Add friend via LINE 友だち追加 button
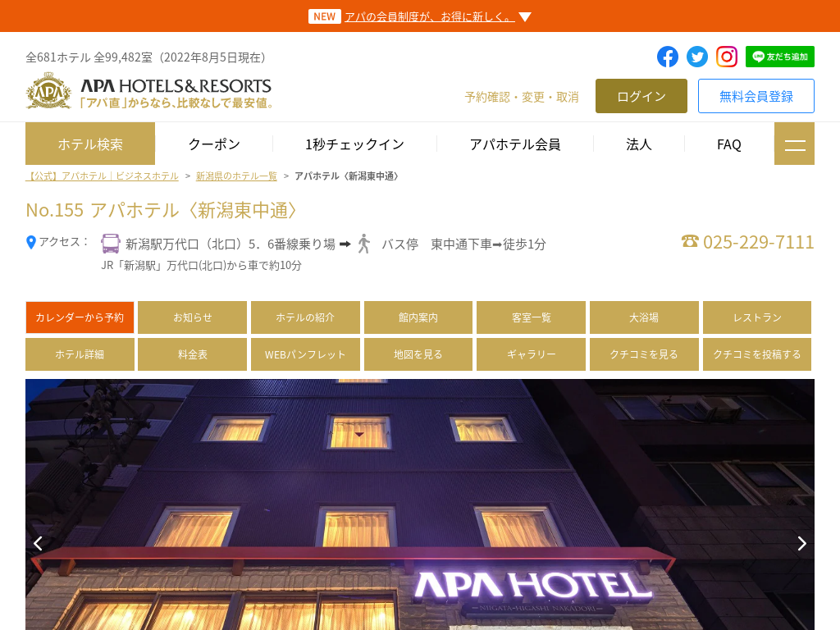This screenshot has height=630, width=840. pos(779,57)
